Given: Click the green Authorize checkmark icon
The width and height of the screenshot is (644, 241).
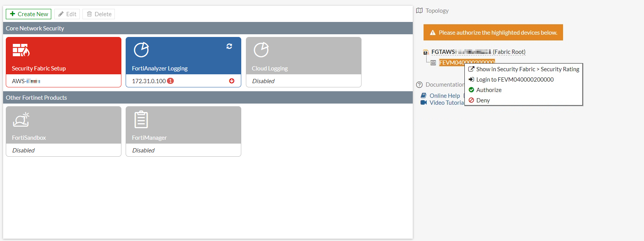Looking at the screenshot, I should coord(471,90).
